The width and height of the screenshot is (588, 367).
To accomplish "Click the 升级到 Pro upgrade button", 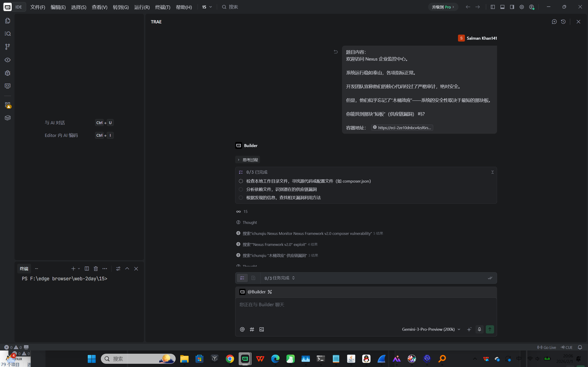I will 443,7.
